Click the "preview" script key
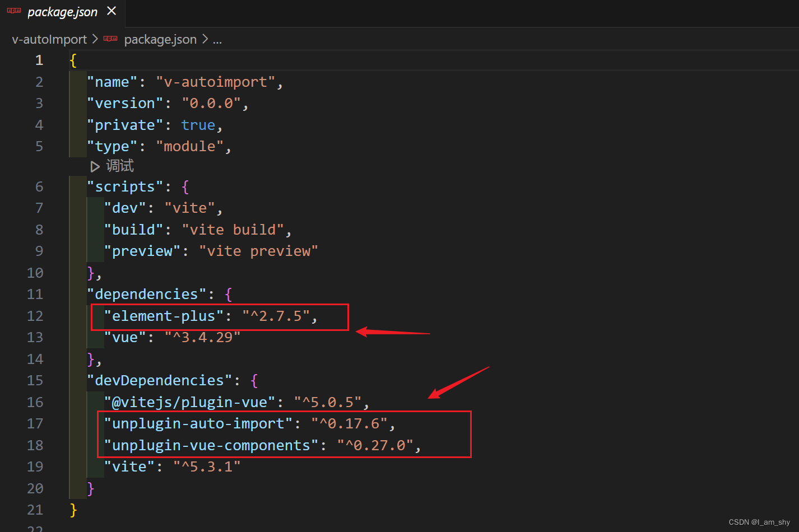799x532 pixels. (x=142, y=251)
